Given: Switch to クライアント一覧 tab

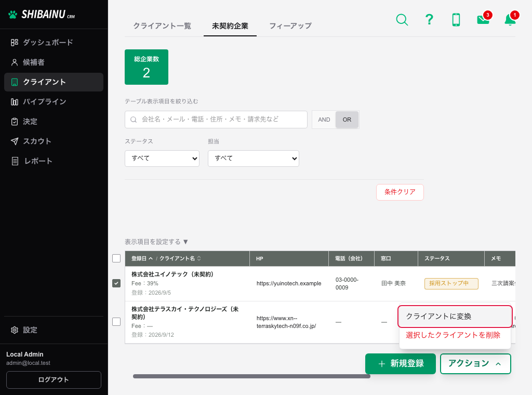Looking at the screenshot, I should (x=162, y=26).
